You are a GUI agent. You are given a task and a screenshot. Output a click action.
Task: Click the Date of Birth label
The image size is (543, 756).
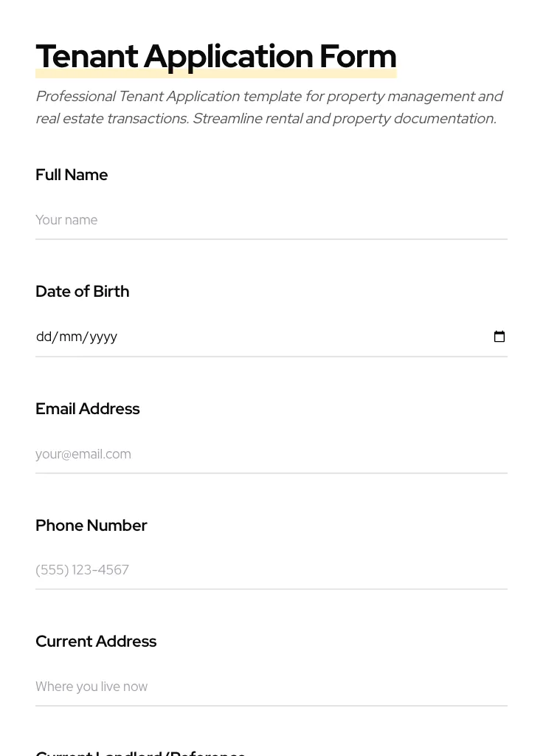[x=82, y=292]
